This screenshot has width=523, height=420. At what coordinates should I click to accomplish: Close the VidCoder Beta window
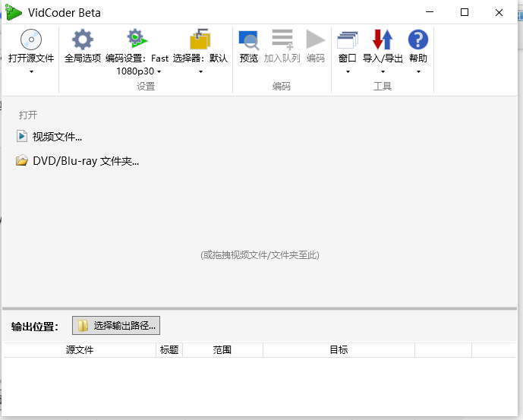click(499, 12)
